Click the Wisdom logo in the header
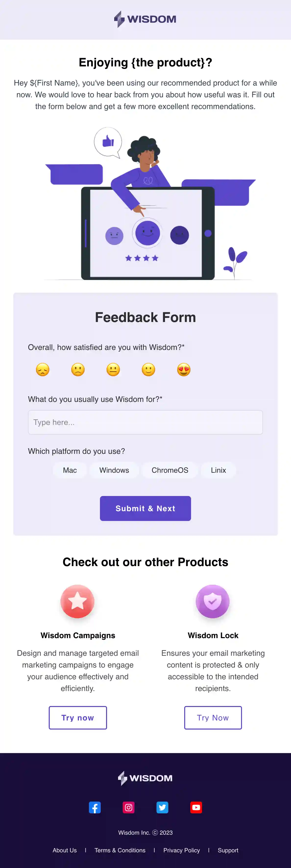The width and height of the screenshot is (291, 868). pyautogui.click(x=145, y=19)
